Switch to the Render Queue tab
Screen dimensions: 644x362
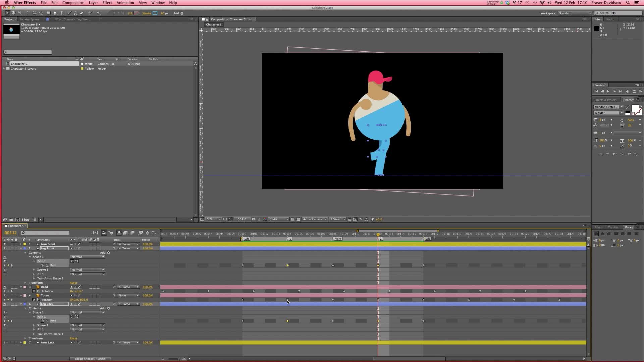click(30, 19)
